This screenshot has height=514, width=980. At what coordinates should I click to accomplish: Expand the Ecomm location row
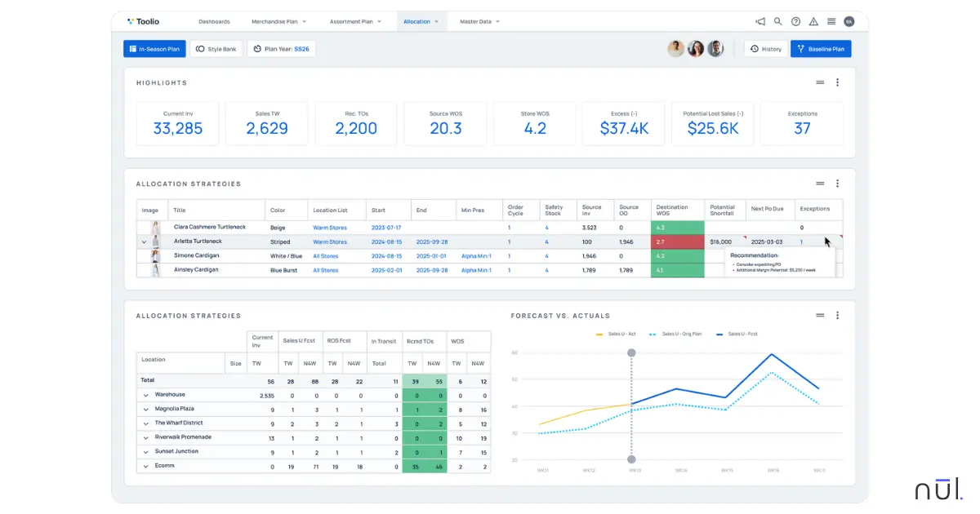[145, 466]
